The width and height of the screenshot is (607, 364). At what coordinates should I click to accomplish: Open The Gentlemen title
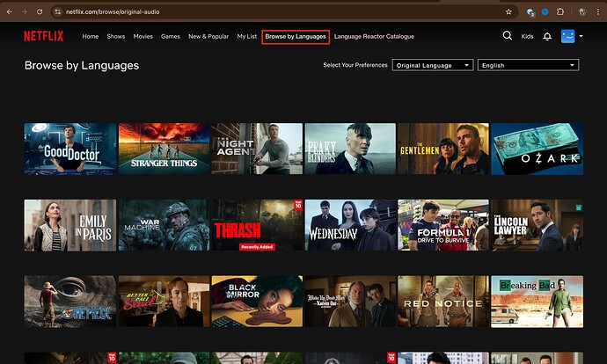pos(443,149)
